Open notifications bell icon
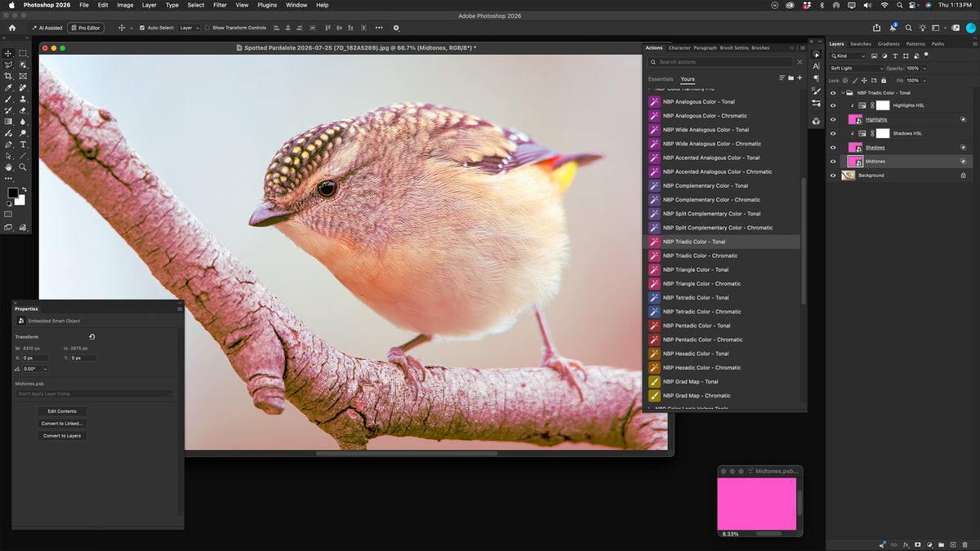This screenshot has width=980, height=551. 893,28
